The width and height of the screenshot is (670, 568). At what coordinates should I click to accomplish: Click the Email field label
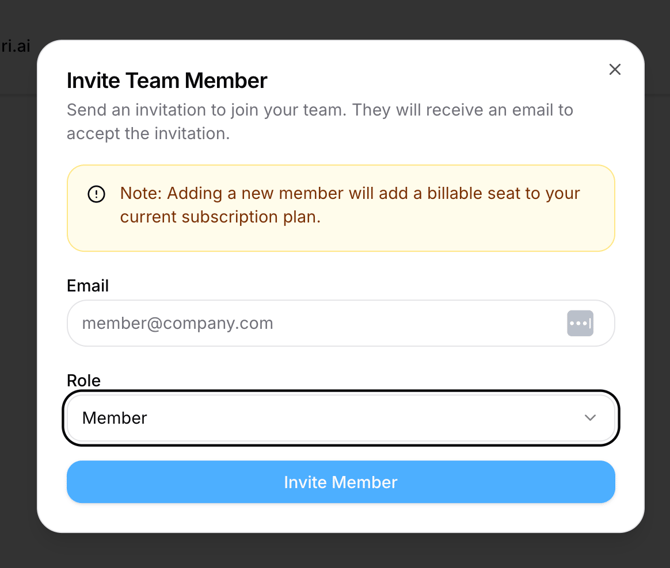tap(88, 285)
